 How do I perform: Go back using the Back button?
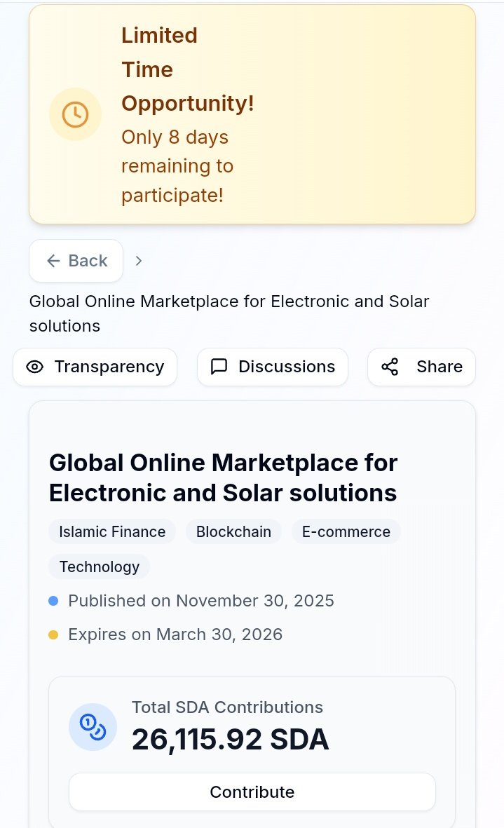coord(76,261)
